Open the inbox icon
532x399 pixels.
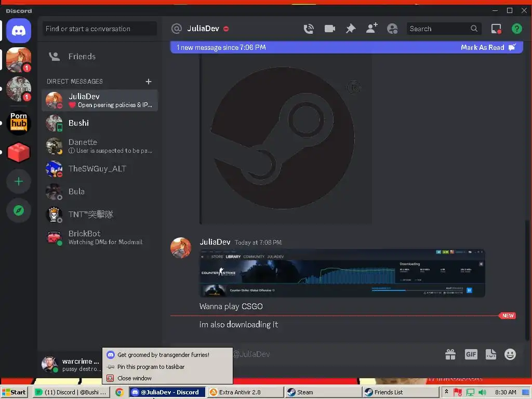coord(496,29)
